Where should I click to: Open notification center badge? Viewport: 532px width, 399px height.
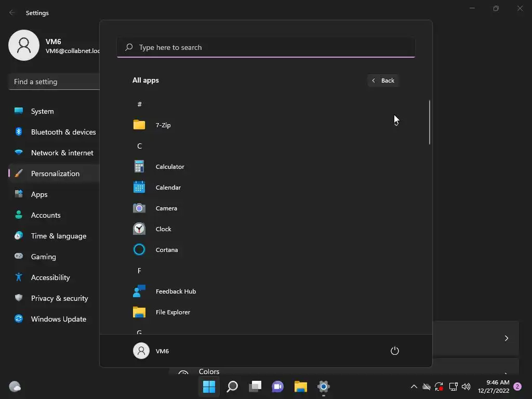point(517,387)
